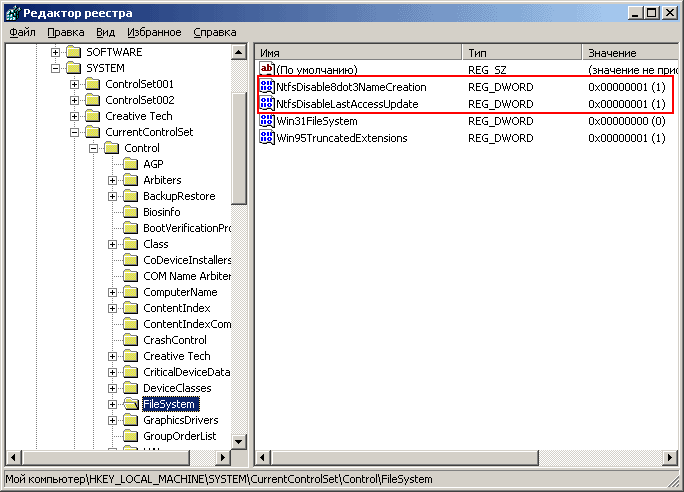
Task: Click the Win31FileSystem binary icon
Action: tap(267, 120)
